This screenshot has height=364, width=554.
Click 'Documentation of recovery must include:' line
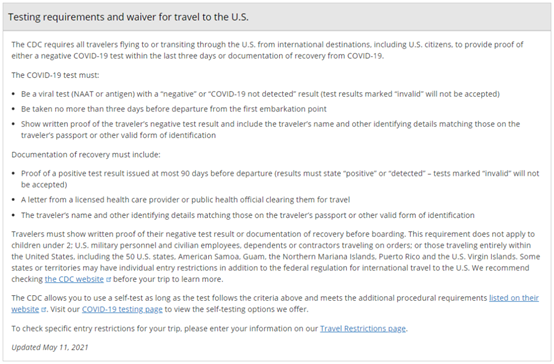pos(86,155)
